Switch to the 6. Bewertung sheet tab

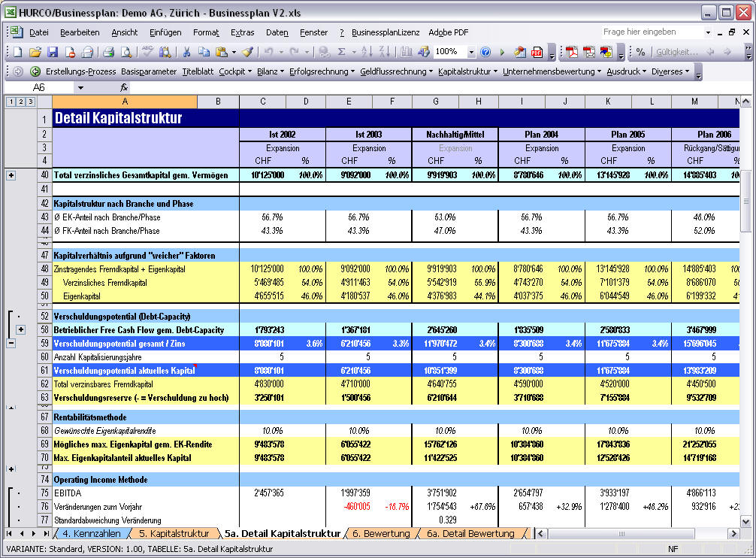381,534
